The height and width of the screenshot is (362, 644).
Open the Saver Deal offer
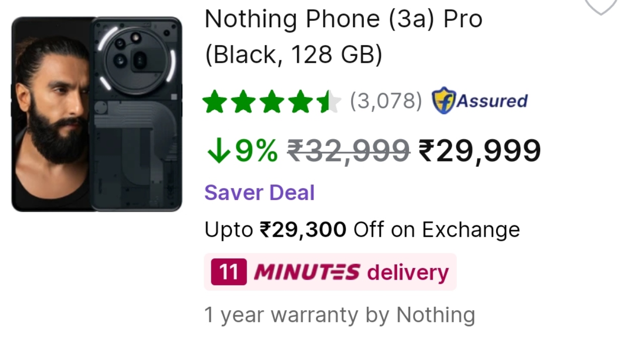[x=259, y=193]
